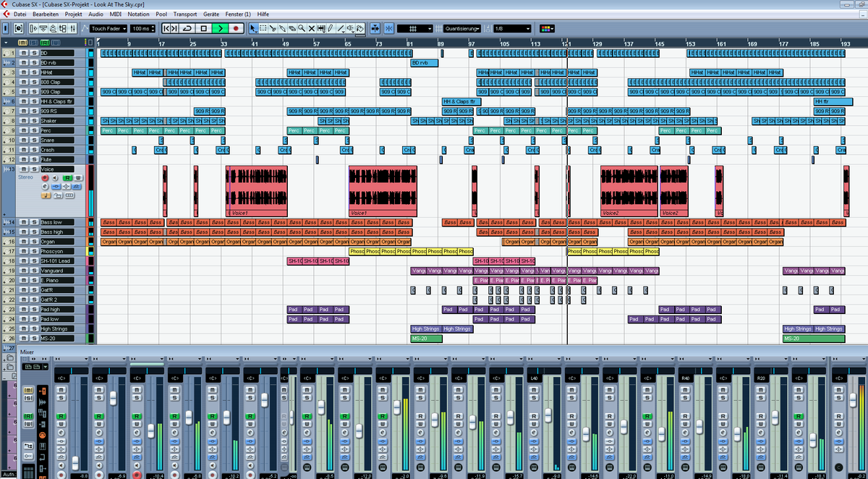The width and height of the screenshot is (868, 479).
Task: Select the Draw pencil tool
Action: 330,28
